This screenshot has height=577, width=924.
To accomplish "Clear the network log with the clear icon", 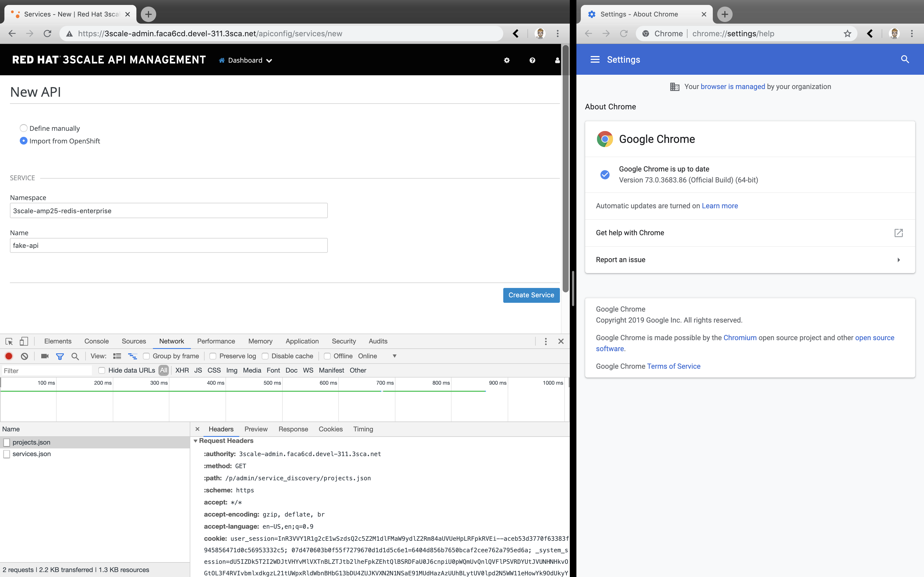I will (24, 356).
